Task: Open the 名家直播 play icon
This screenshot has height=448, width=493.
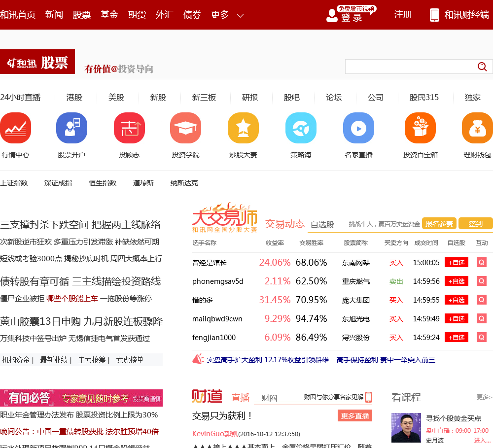Action: coord(358,128)
